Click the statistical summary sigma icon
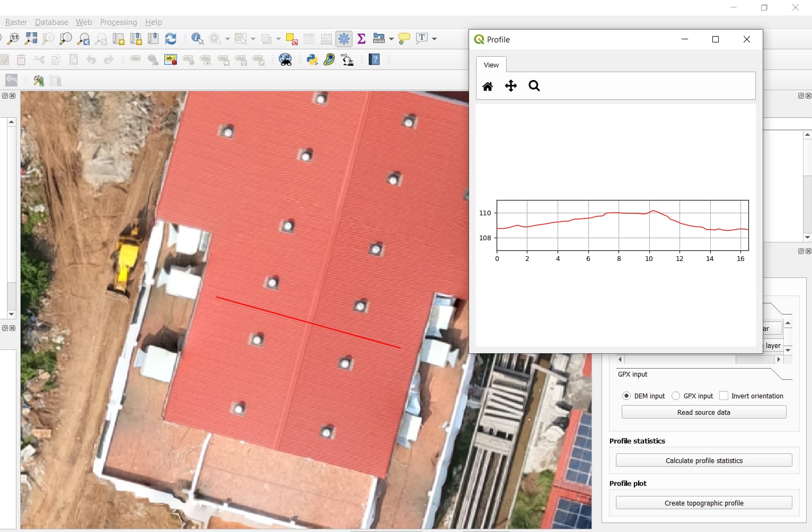812x532 pixels. point(361,38)
